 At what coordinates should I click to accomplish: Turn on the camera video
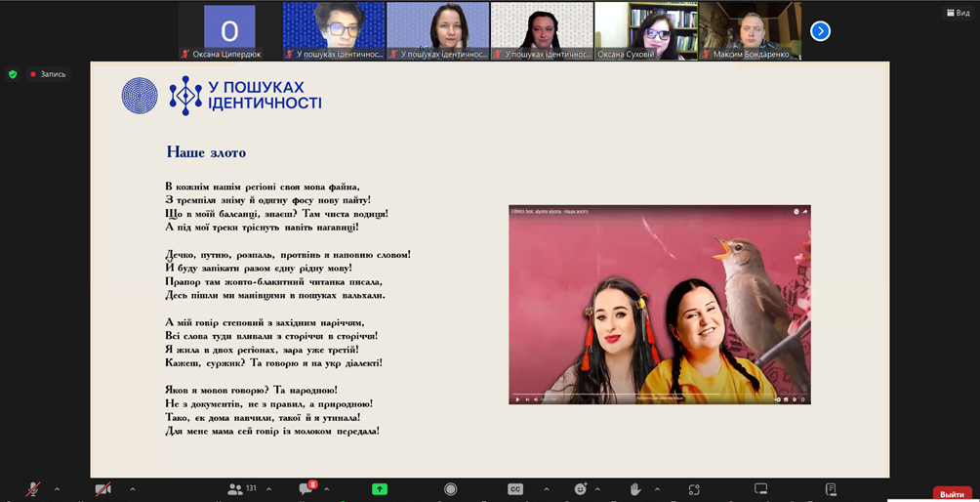tap(102, 489)
